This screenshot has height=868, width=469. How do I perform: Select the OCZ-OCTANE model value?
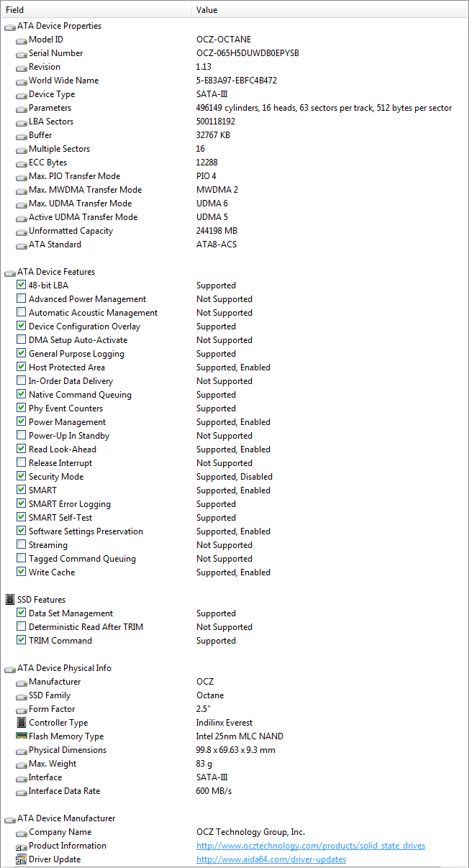point(224,40)
